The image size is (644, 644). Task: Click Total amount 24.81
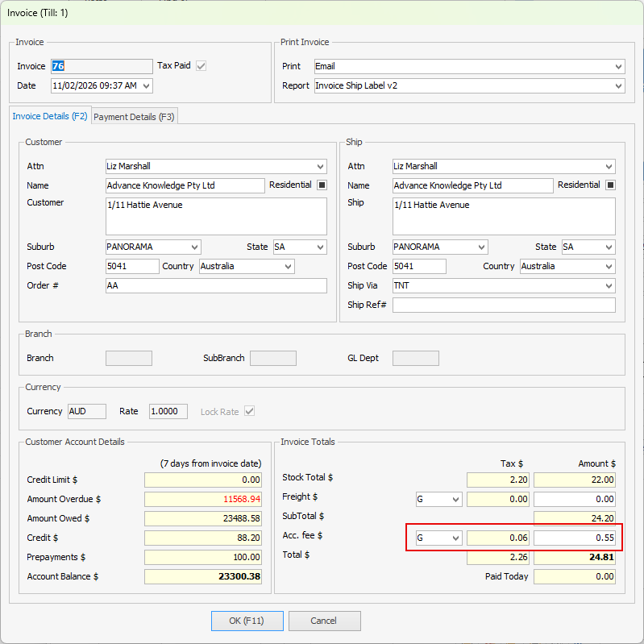click(574, 557)
